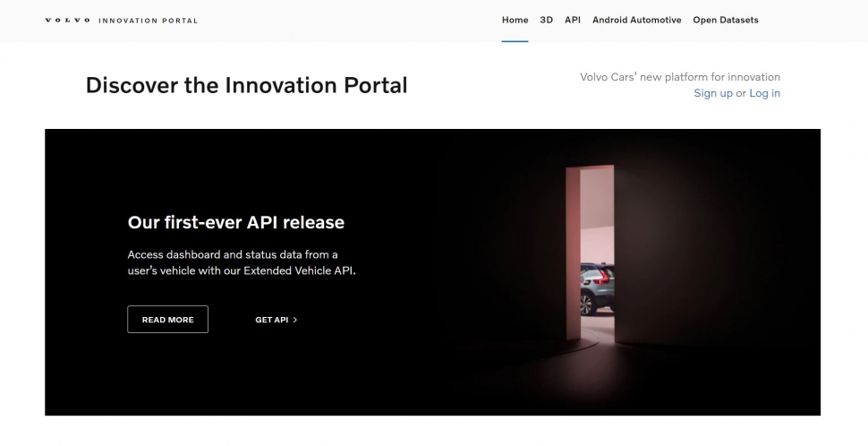Click the Volvo wordmark logo
Image resolution: width=868 pixels, height=446 pixels.
coord(67,20)
